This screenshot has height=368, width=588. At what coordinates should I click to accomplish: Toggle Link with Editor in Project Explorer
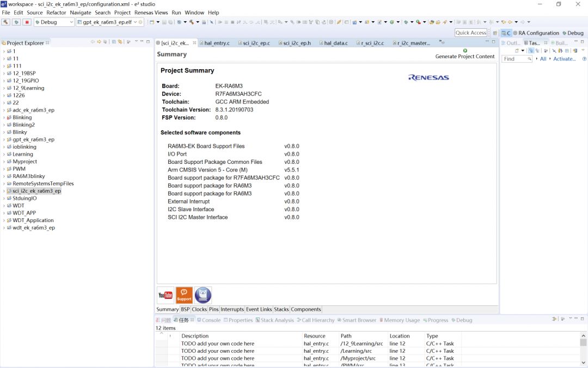(x=120, y=42)
